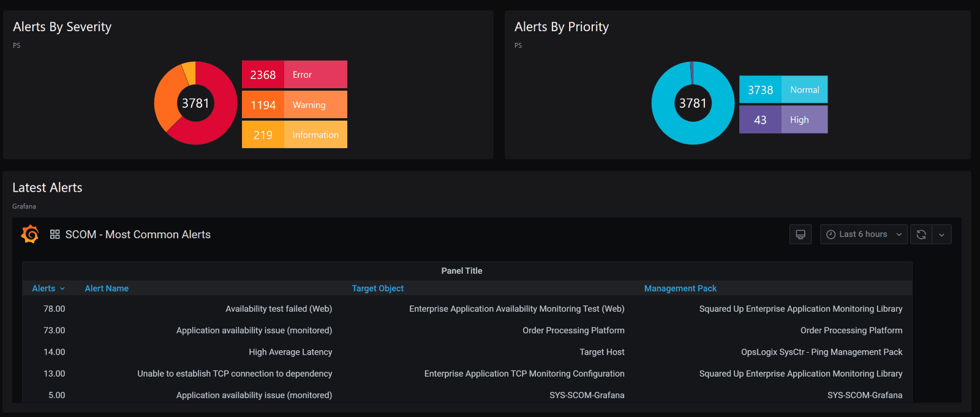
Task: Select the High priority legend tile
Action: tap(783, 119)
